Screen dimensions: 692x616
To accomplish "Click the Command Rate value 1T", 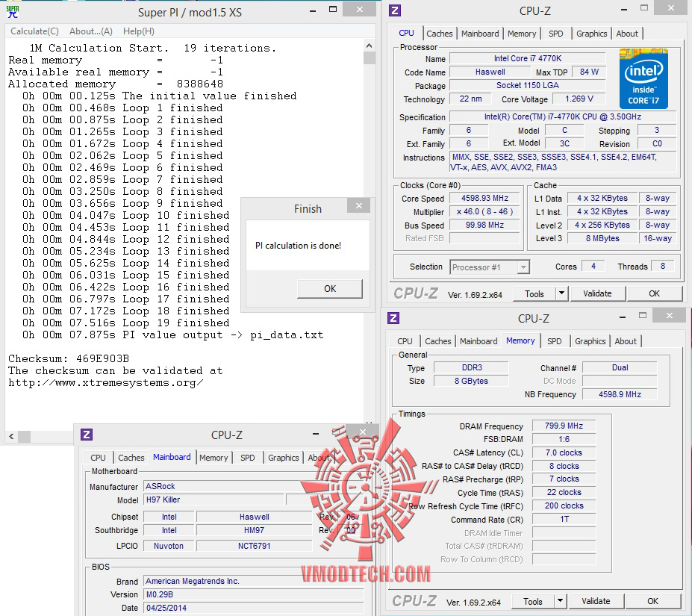I will 564,519.
